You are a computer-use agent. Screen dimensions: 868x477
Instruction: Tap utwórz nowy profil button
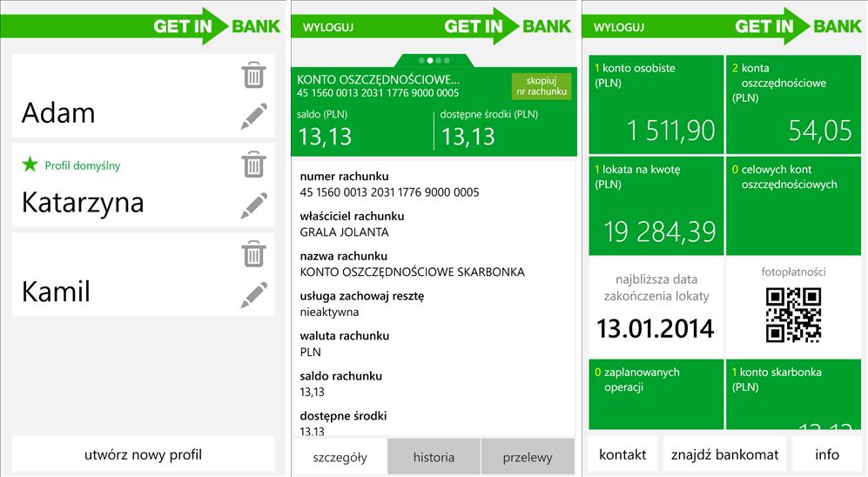coord(144,454)
